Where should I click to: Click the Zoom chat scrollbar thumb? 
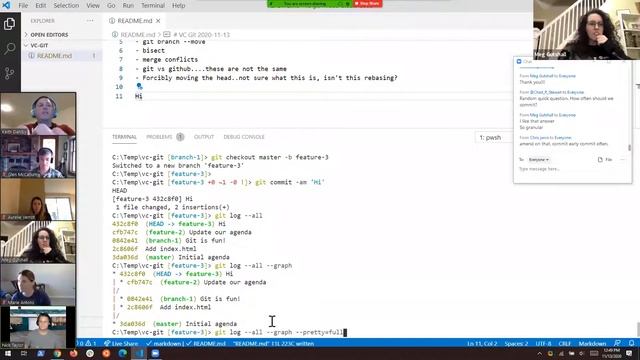(x=629, y=147)
